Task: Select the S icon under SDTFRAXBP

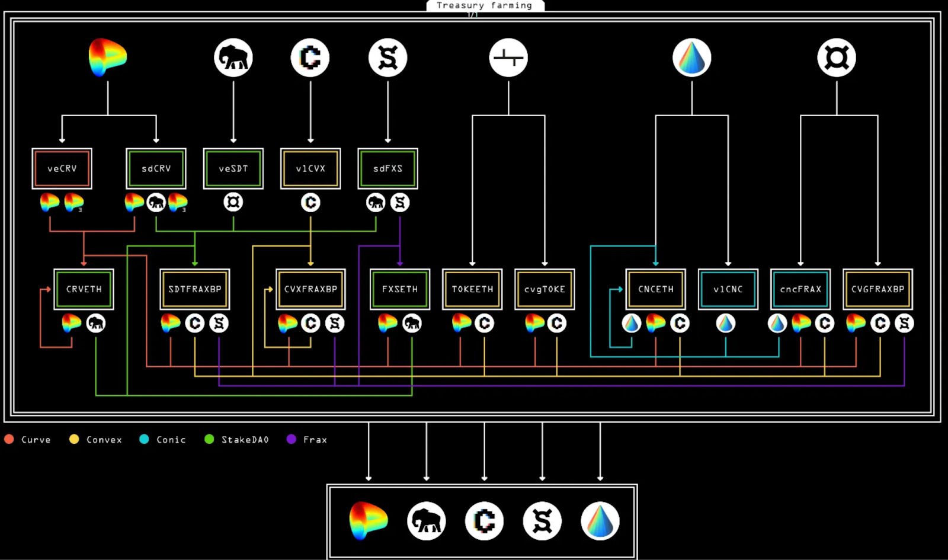Action: coord(219,323)
